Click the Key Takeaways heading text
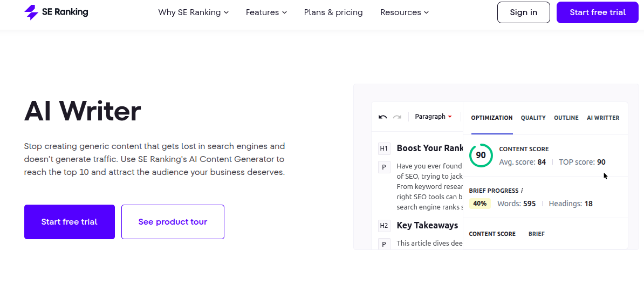644x284 pixels. click(427, 226)
